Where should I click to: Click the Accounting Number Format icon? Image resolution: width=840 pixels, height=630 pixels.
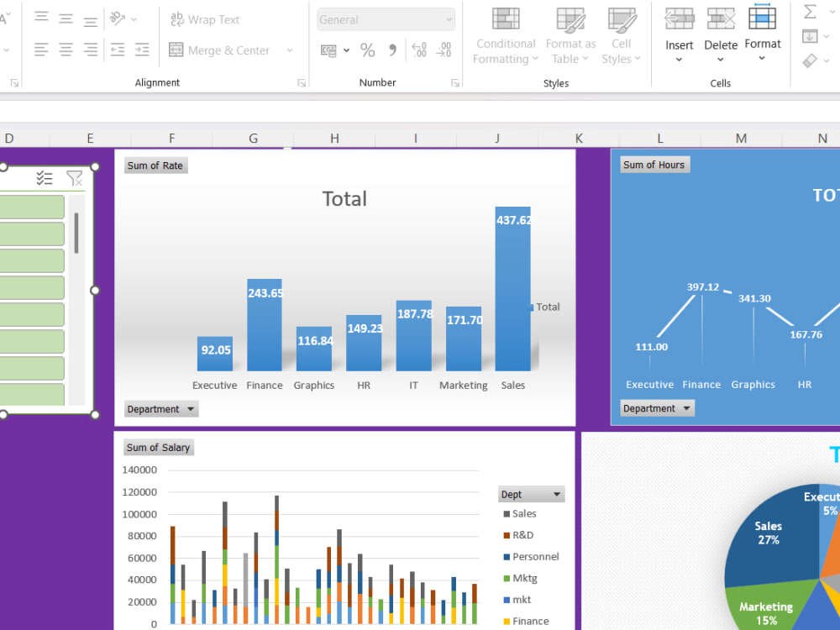point(328,50)
